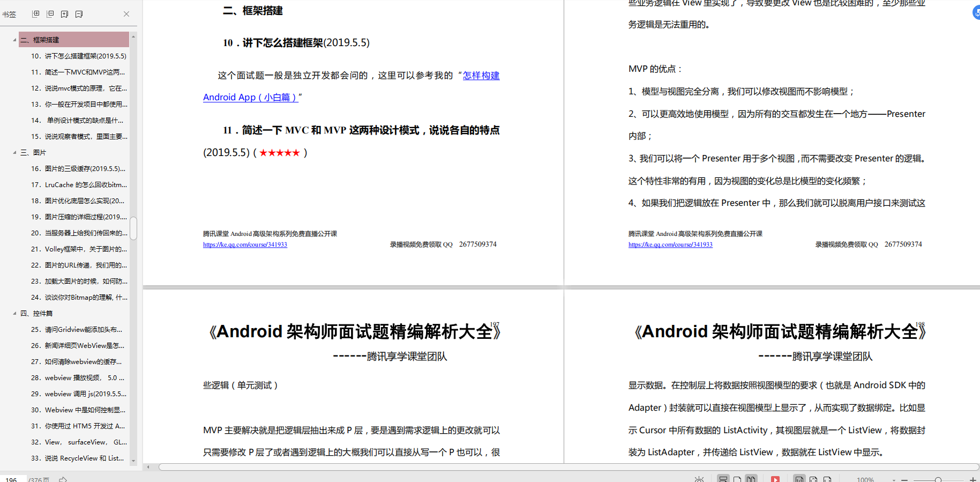Close the bookmarks panel
The width and height of the screenshot is (980, 482).
point(126,14)
